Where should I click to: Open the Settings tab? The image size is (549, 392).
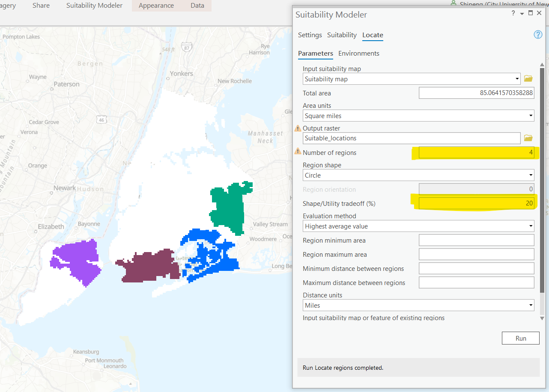[310, 35]
